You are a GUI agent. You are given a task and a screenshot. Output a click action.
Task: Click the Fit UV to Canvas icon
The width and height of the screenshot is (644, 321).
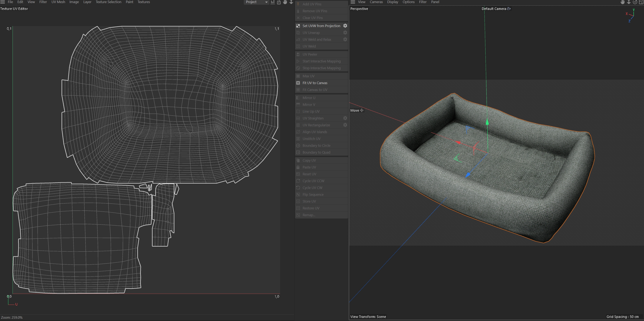click(298, 83)
